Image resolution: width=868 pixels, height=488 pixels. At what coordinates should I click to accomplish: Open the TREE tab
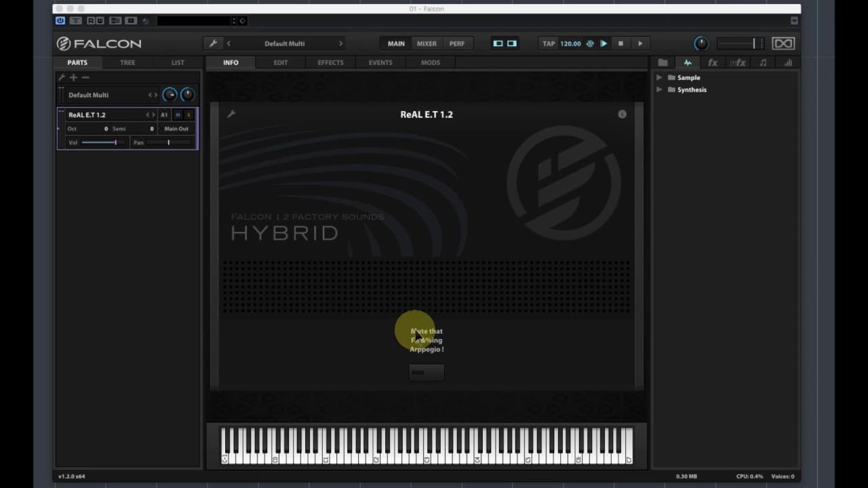pos(127,62)
